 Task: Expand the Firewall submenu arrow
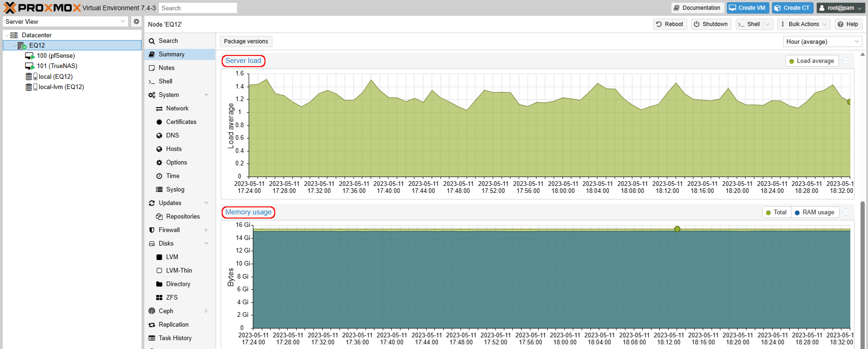206,230
